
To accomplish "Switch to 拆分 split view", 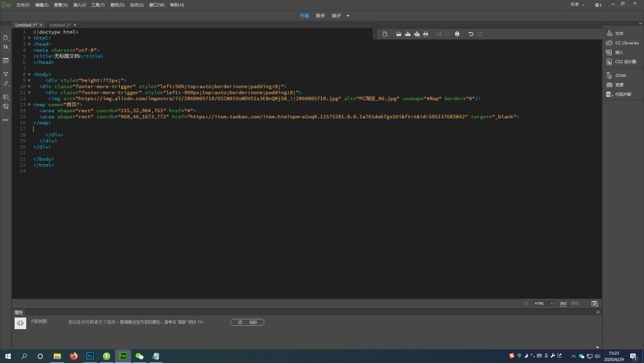I will click(x=320, y=16).
